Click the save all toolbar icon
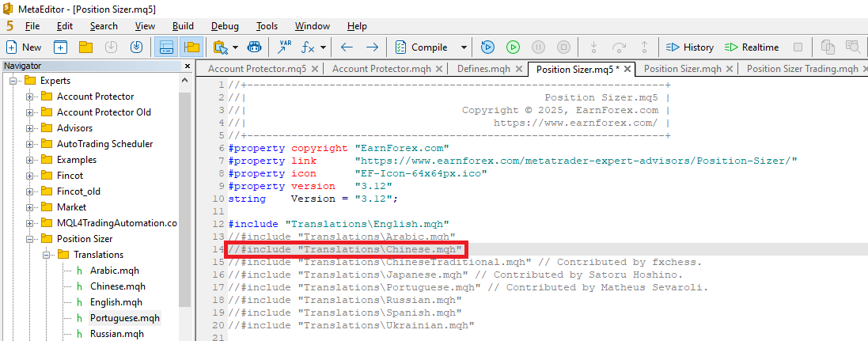Viewport: 868px width, 341px height. click(136, 47)
